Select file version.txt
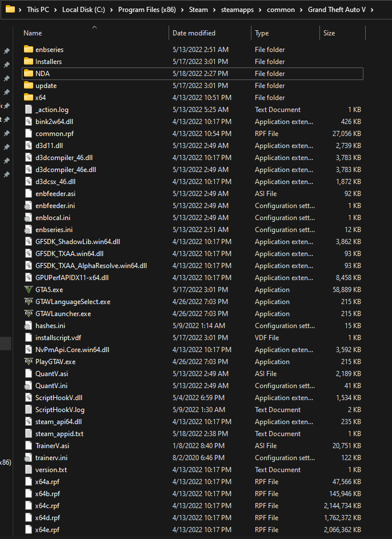 point(193,470)
